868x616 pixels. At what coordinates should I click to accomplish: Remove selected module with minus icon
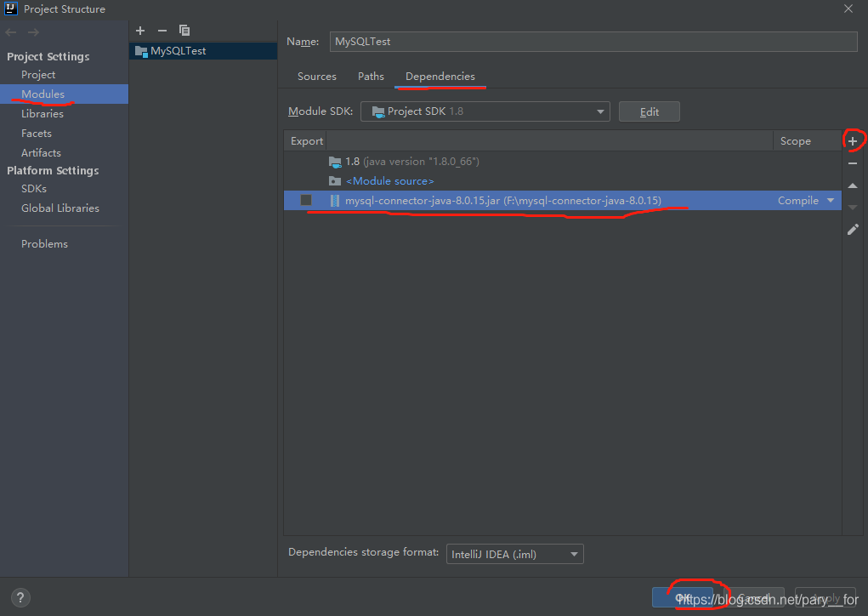(162, 31)
